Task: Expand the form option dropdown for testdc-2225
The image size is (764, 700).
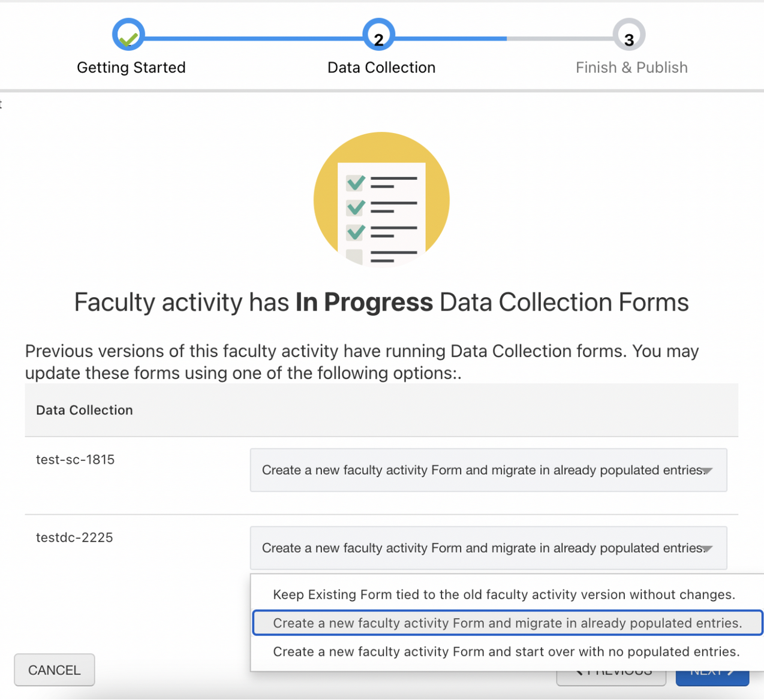Action: [x=488, y=548]
